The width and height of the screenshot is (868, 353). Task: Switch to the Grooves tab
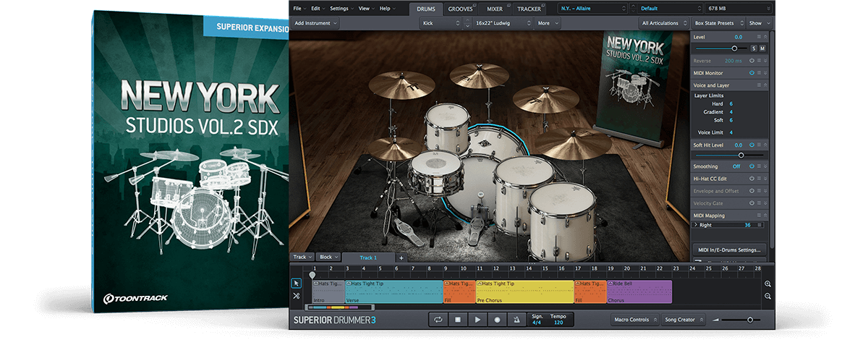pos(460,9)
